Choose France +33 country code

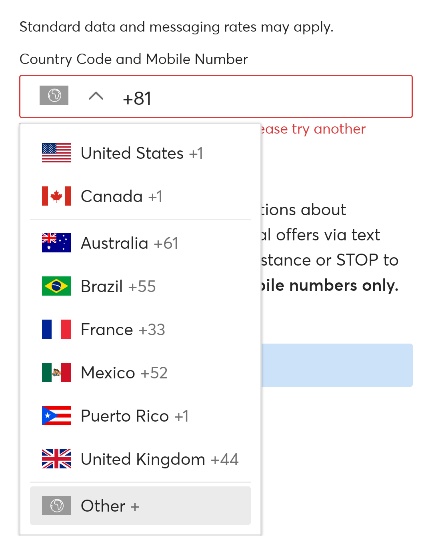(x=140, y=330)
